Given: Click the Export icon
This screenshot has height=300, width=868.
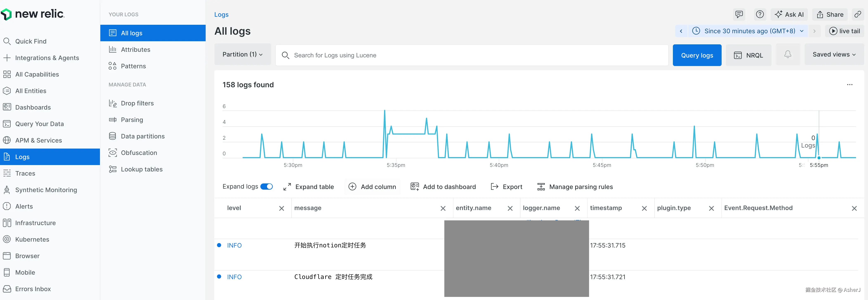Looking at the screenshot, I should point(494,187).
